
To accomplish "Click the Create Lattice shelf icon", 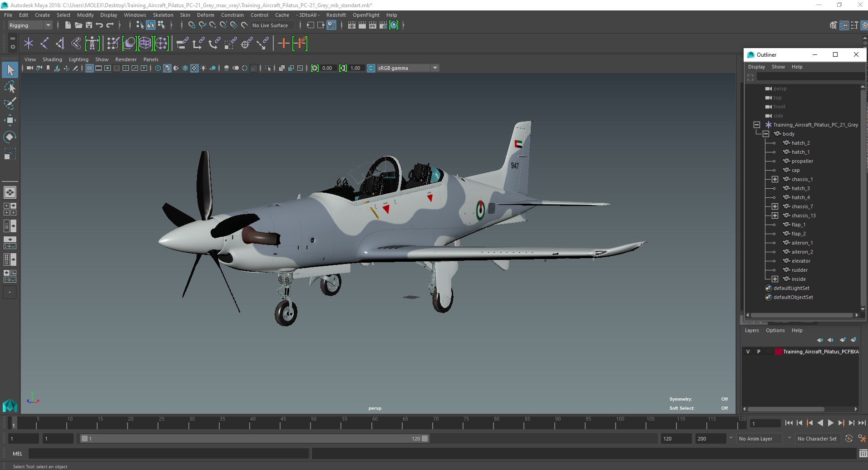I will tap(145, 44).
